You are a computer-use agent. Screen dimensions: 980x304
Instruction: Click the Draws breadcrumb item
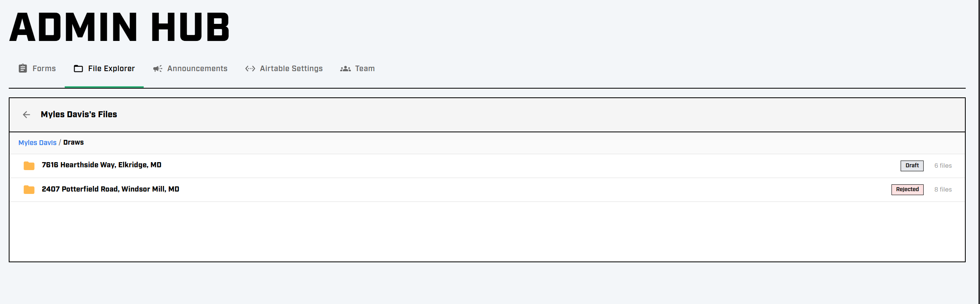(x=73, y=142)
